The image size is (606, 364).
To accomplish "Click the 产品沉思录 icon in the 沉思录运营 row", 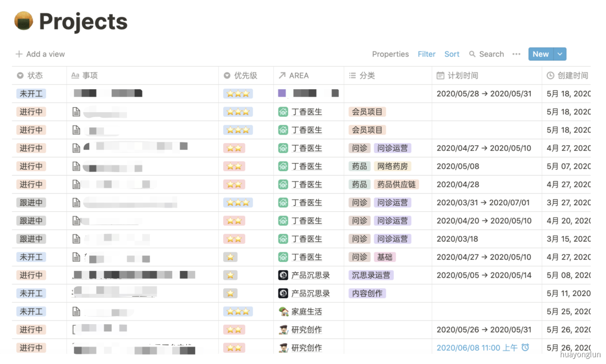I will 283,275.
